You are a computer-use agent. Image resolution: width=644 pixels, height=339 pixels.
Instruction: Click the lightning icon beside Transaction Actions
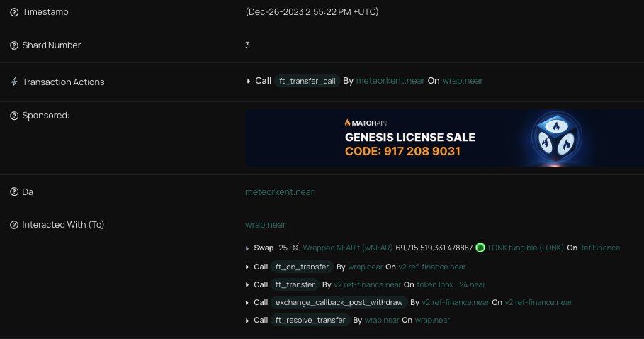click(x=14, y=82)
